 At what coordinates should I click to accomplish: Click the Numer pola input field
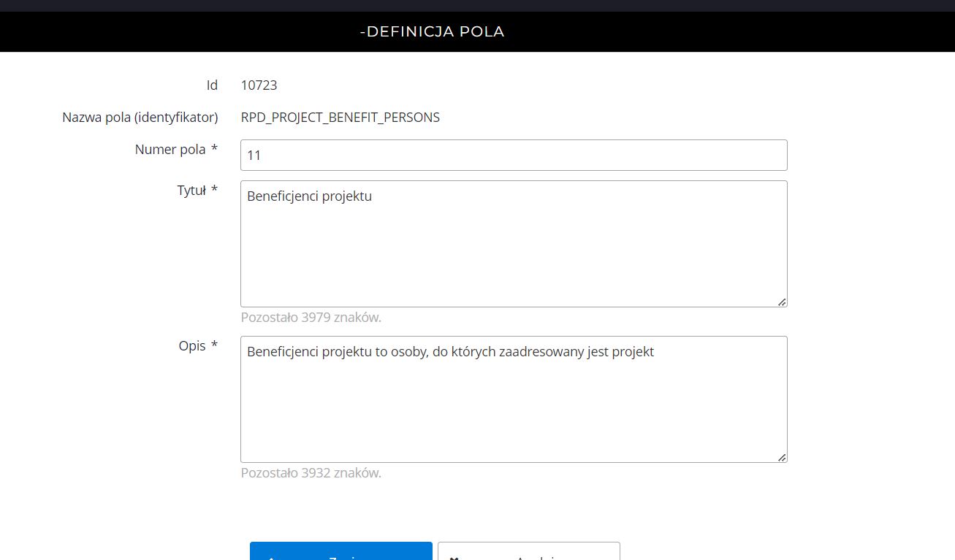(x=513, y=156)
